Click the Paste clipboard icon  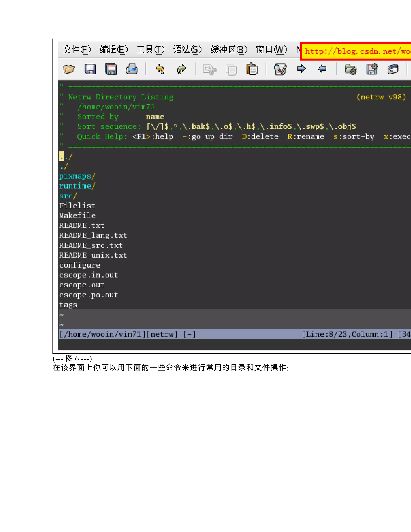(x=252, y=69)
